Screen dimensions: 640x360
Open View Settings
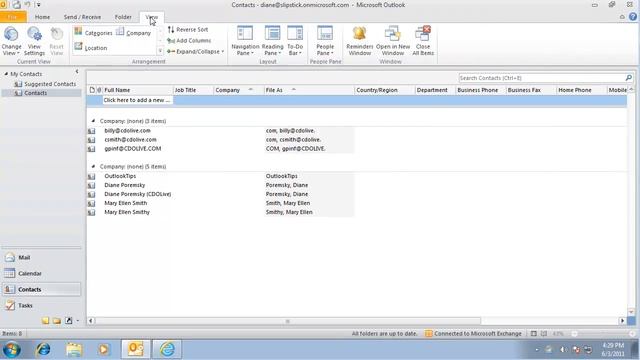click(34, 41)
